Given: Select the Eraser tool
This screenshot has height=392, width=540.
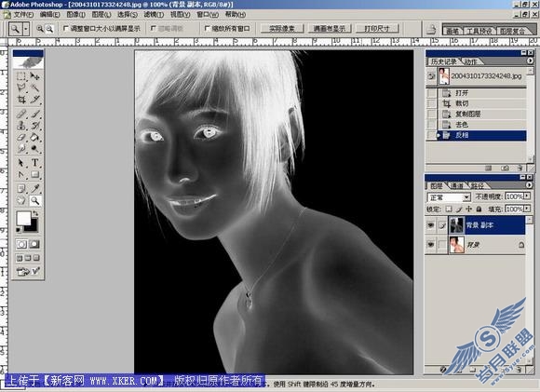Looking at the screenshot, I should 21,137.
